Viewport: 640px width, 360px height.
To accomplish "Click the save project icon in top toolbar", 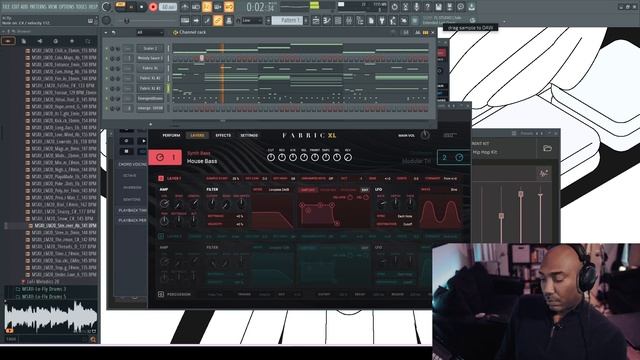I will point(438,7).
